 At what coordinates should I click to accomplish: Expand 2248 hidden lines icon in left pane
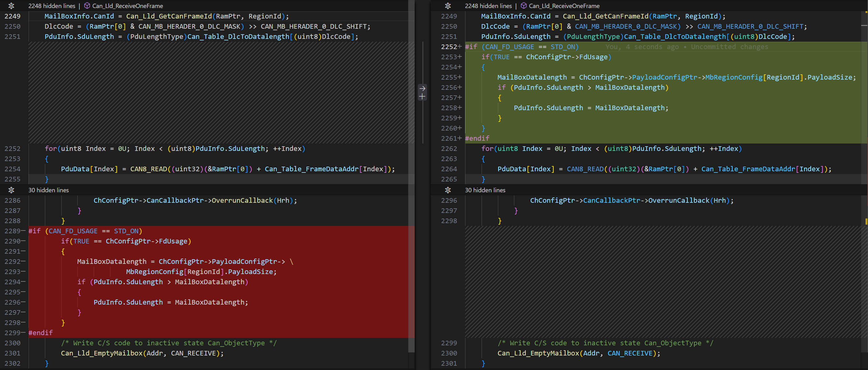click(x=11, y=6)
